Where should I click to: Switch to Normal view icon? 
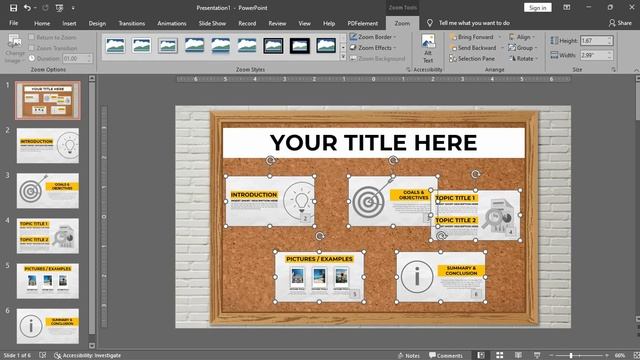point(481,356)
